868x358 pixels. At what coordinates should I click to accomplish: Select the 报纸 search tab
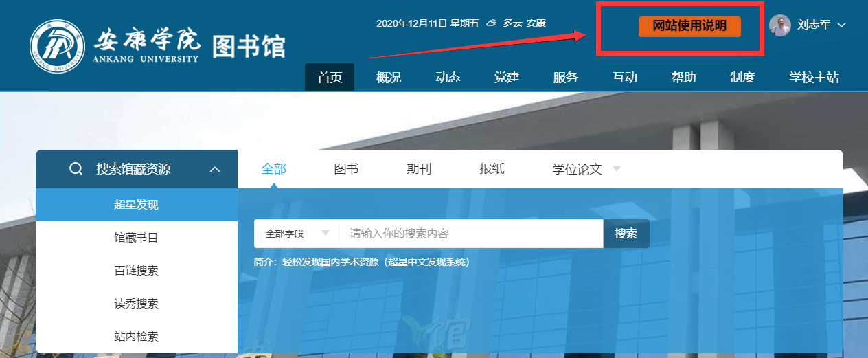pos(492,169)
